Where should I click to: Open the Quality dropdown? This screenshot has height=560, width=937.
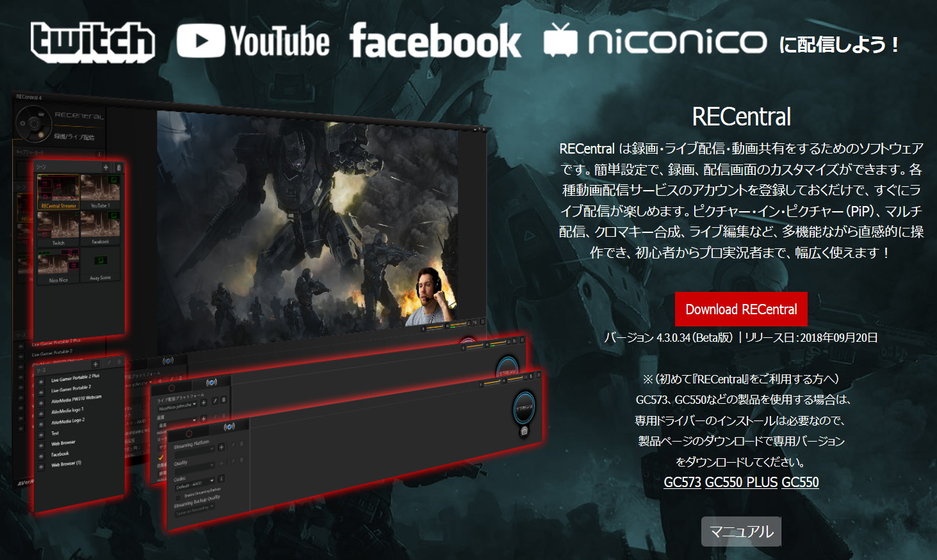point(195,467)
